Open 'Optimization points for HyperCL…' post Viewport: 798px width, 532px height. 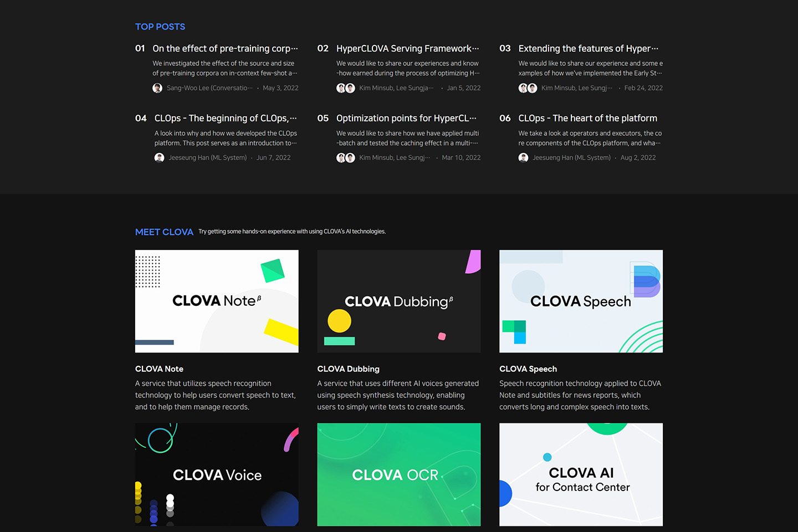(x=406, y=119)
